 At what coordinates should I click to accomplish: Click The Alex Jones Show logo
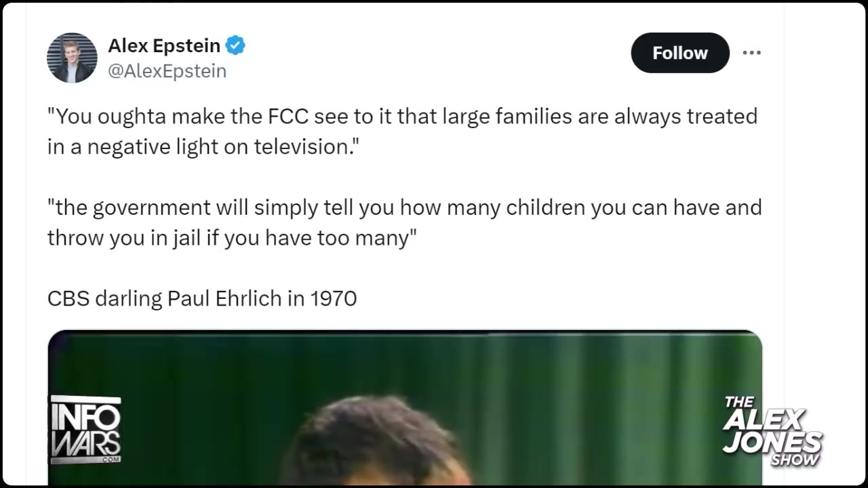click(772, 432)
